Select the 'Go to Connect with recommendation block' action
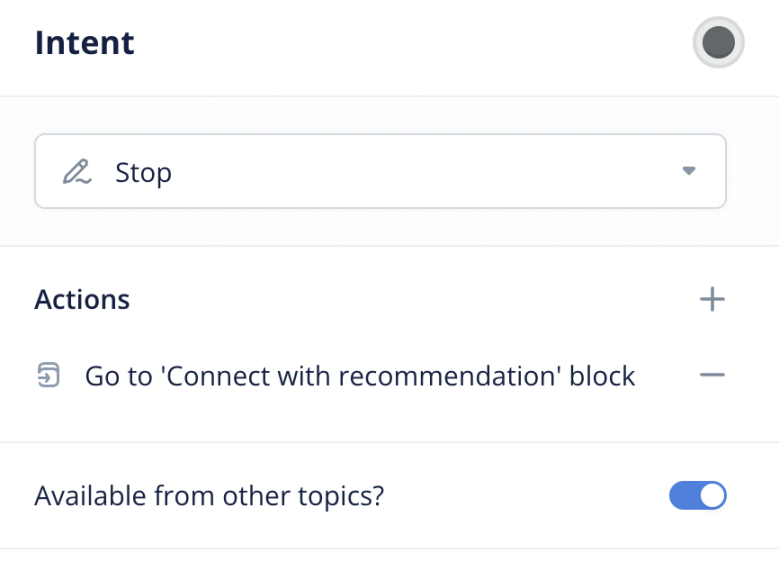 (x=360, y=376)
